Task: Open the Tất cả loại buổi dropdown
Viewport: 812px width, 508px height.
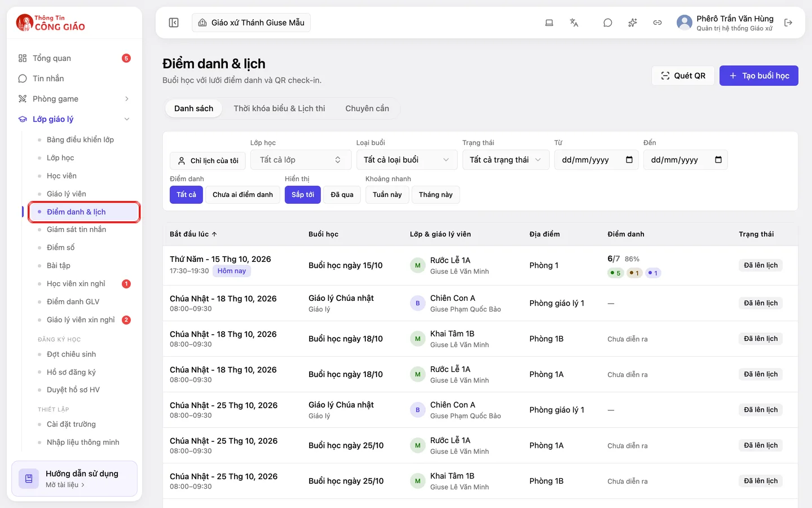Action: coord(407,160)
